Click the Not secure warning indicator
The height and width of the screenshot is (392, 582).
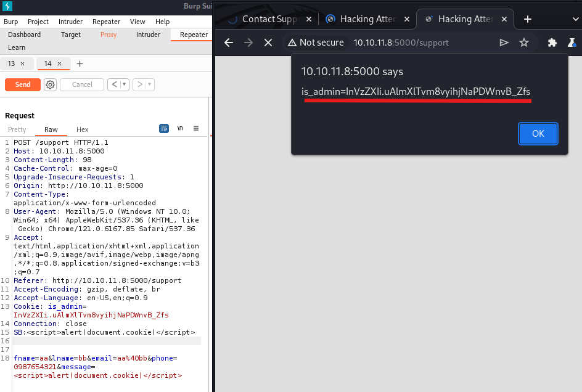point(316,43)
